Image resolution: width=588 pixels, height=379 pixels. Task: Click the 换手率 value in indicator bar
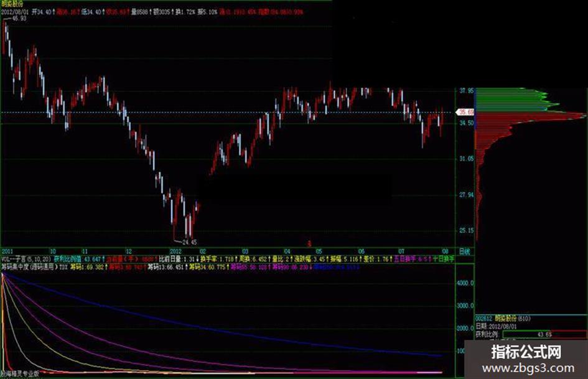(218, 259)
